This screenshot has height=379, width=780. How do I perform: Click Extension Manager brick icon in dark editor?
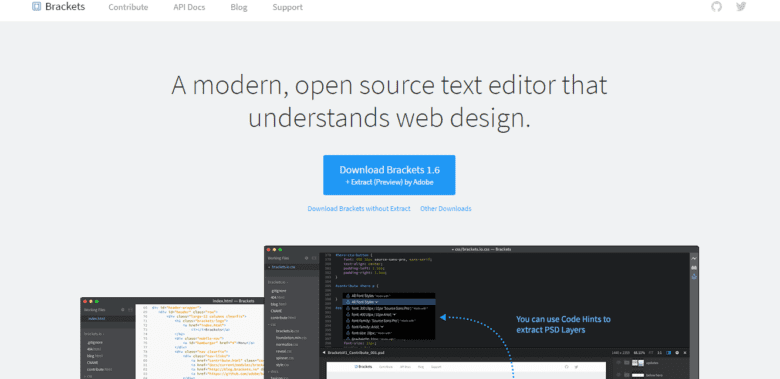click(694, 268)
